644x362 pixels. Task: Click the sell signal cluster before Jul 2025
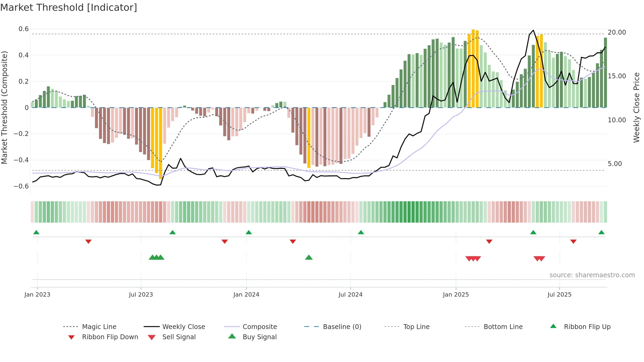539,259
